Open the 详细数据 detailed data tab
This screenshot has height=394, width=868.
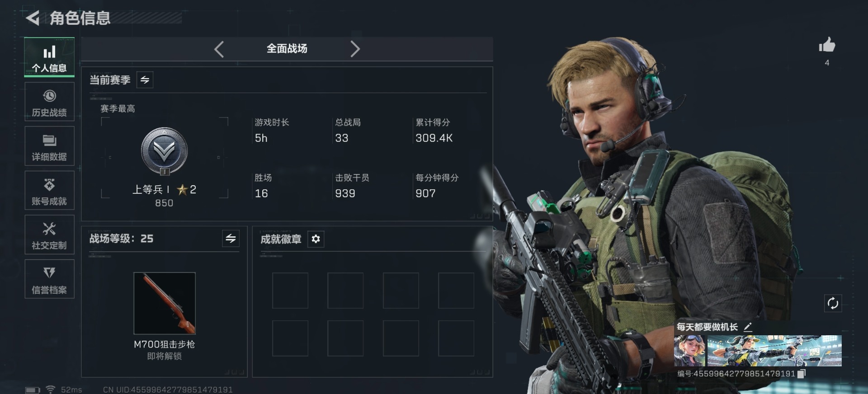(x=49, y=146)
